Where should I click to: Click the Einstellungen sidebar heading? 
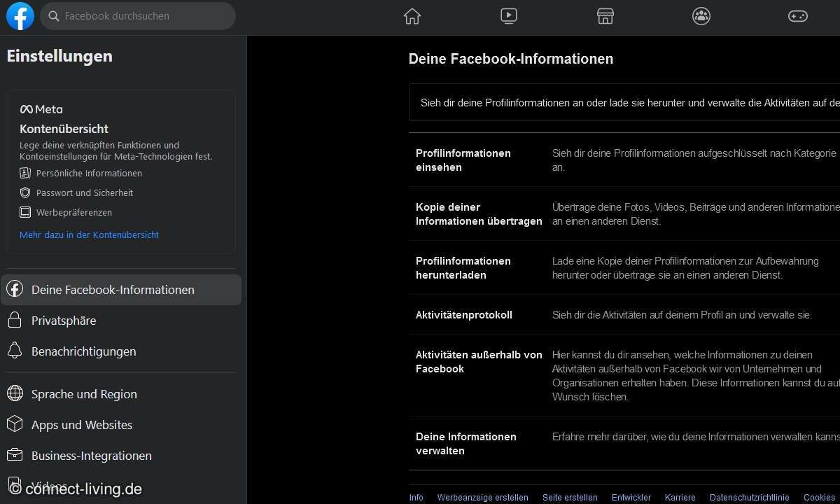click(x=59, y=56)
